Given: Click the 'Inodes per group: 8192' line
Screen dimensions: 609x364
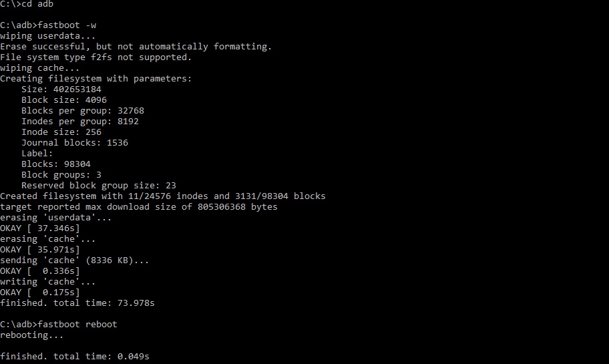Looking at the screenshot, I should coord(80,122).
